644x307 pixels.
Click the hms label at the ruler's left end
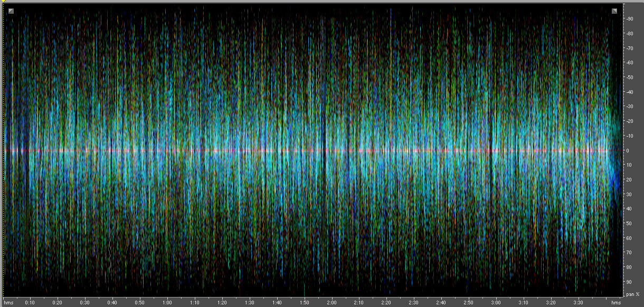tap(9, 303)
